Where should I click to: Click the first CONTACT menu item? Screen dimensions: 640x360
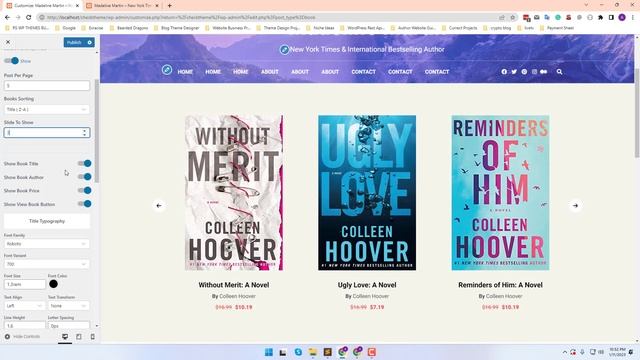tap(363, 72)
